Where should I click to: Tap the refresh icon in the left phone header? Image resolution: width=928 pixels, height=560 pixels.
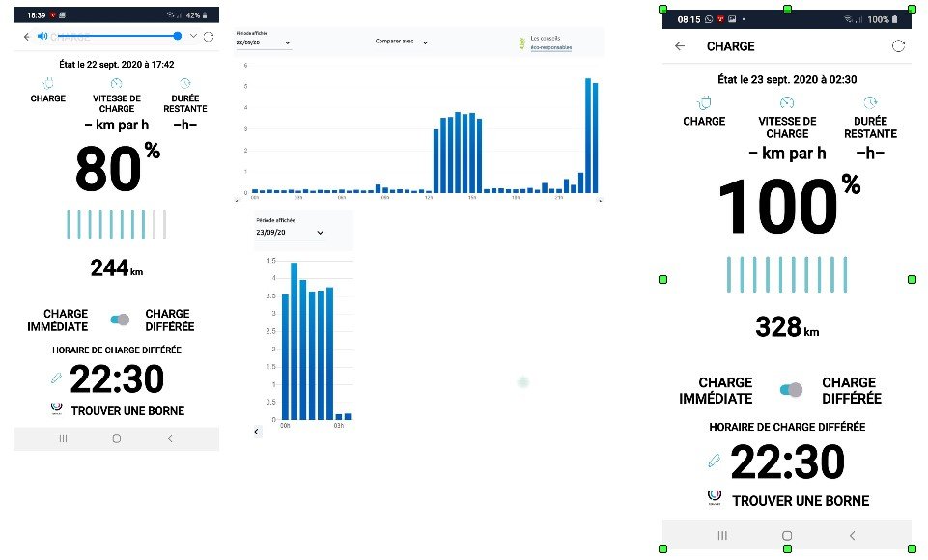209,37
